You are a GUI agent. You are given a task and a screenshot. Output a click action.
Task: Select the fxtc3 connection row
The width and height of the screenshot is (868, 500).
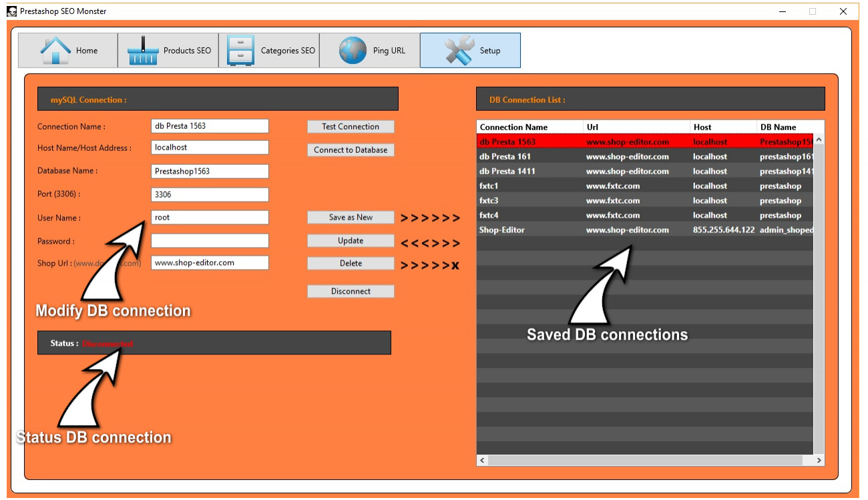click(x=645, y=200)
